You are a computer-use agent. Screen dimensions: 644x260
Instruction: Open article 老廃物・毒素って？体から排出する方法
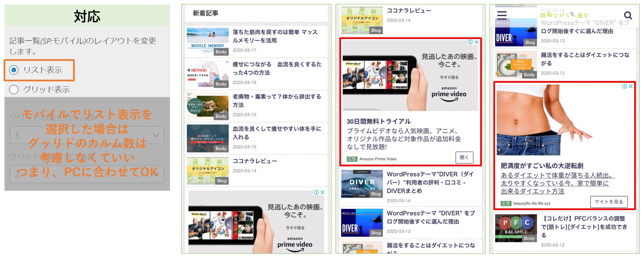tap(277, 101)
